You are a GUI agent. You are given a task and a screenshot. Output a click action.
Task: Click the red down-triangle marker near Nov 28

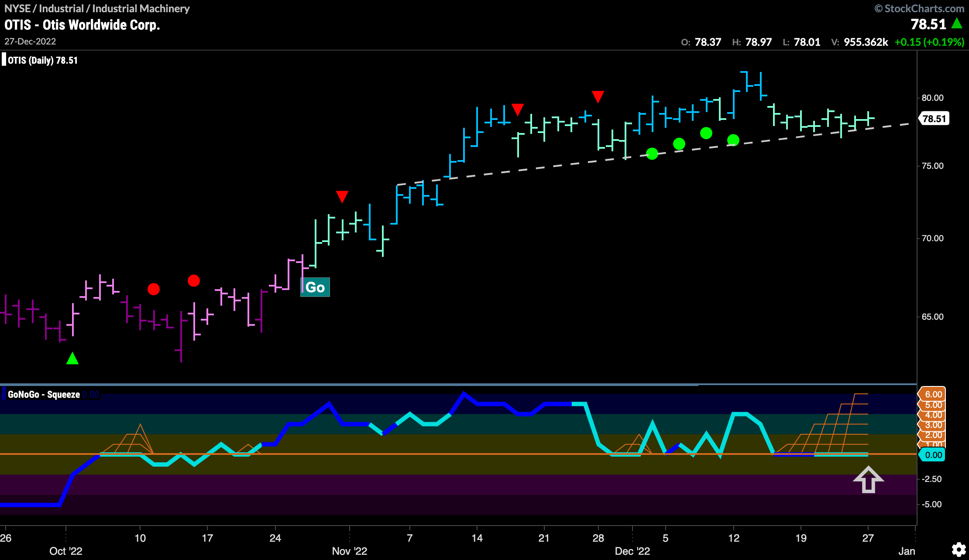click(x=598, y=97)
